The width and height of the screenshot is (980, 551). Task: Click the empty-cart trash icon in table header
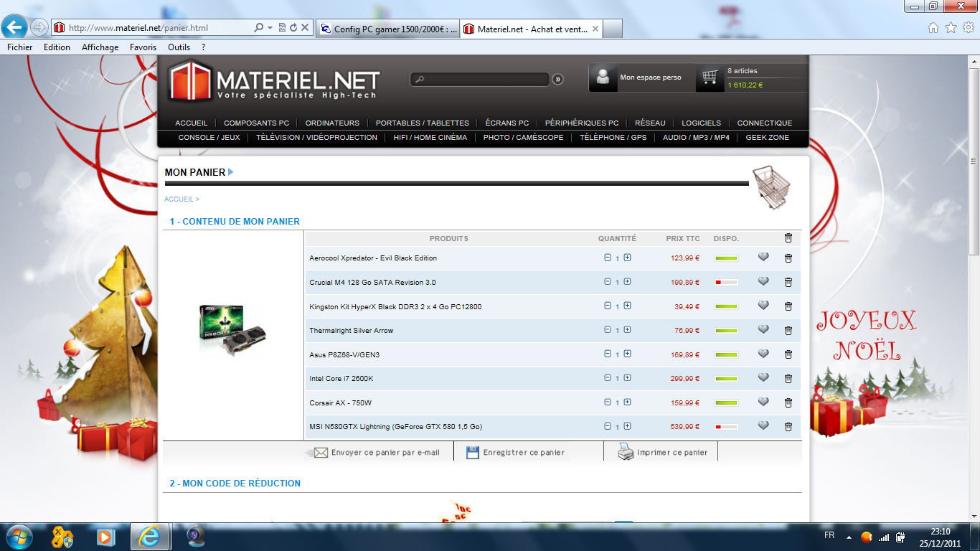[788, 238]
